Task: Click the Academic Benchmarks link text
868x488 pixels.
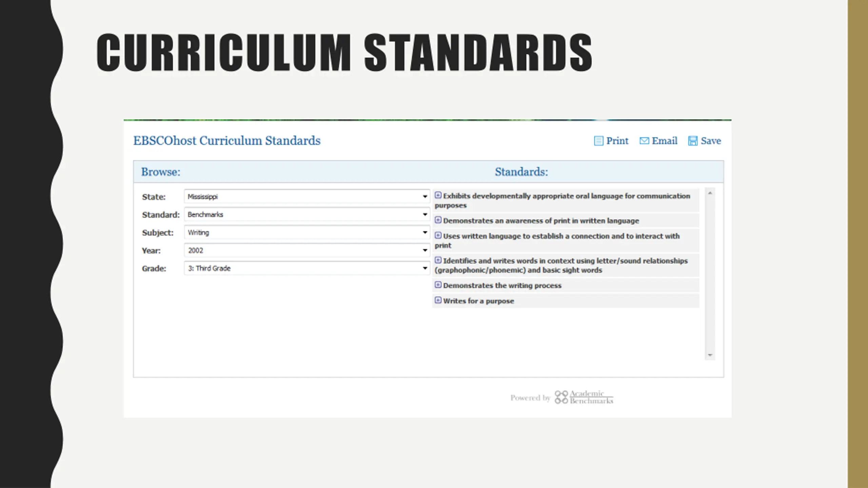Action: click(x=591, y=397)
